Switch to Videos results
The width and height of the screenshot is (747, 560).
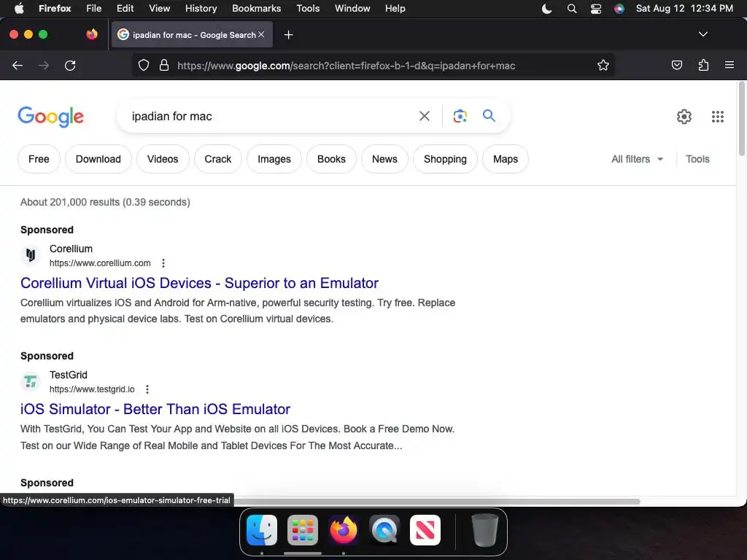(163, 159)
